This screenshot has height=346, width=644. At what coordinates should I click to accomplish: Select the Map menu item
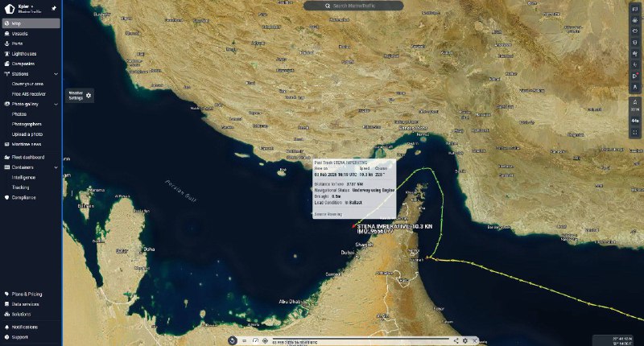(16, 23)
